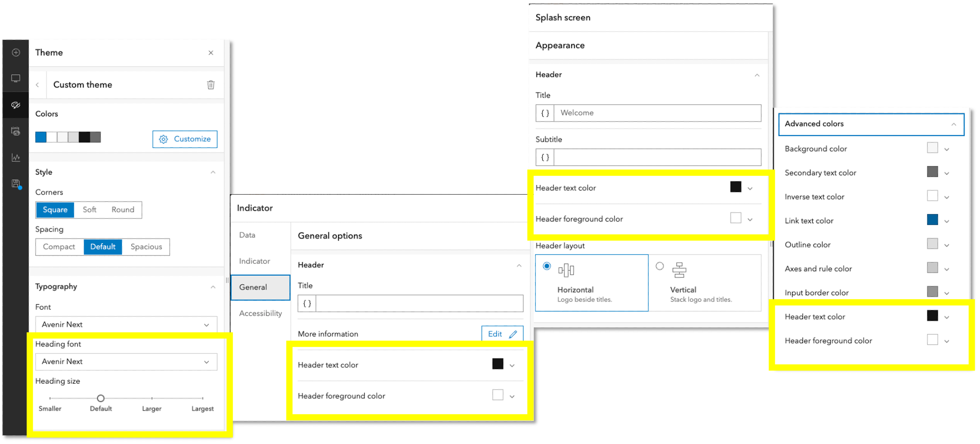Collapse the Typography section

pyautogui.click(x=213, y=286)
